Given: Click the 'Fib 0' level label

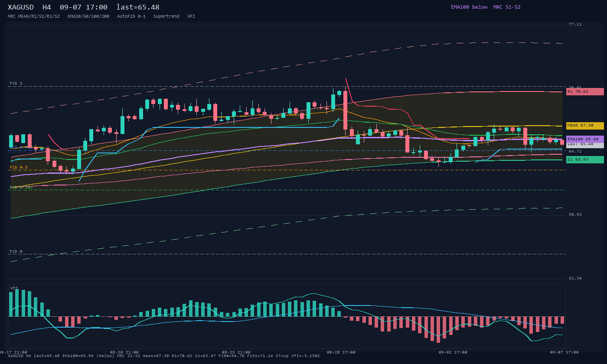Looking at the screenshot, I should click(16, 251).
